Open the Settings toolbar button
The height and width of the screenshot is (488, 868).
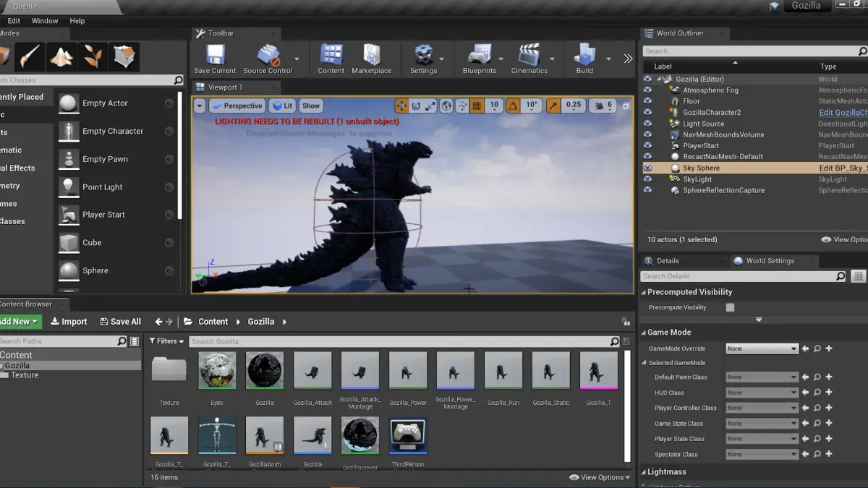[x=423, y=59]
